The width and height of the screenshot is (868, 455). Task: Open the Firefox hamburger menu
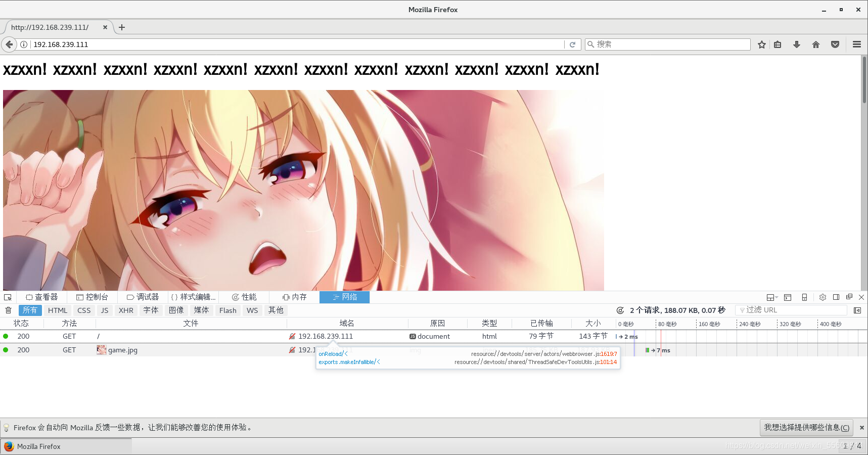pyautogui.click(x=857, y=44)
